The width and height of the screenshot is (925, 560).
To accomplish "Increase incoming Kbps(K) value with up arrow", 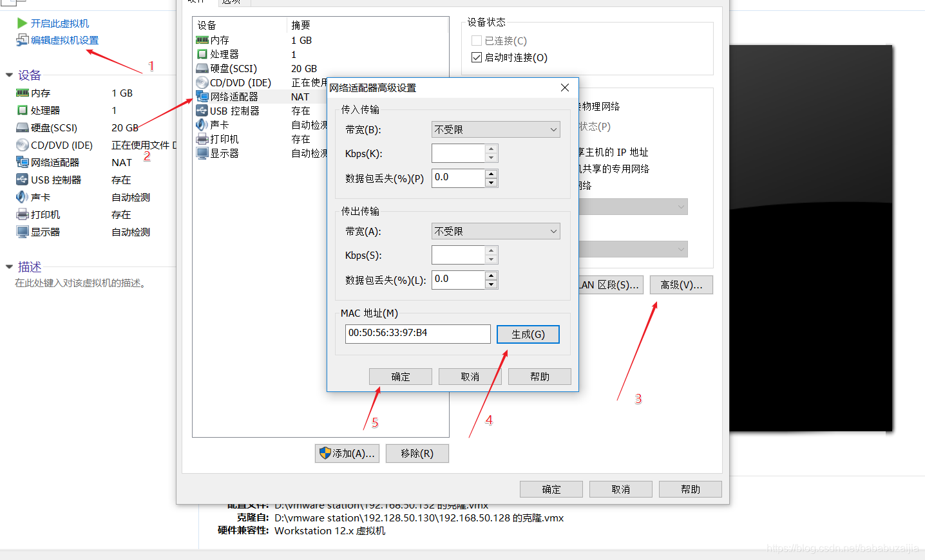I will point(491,149).
